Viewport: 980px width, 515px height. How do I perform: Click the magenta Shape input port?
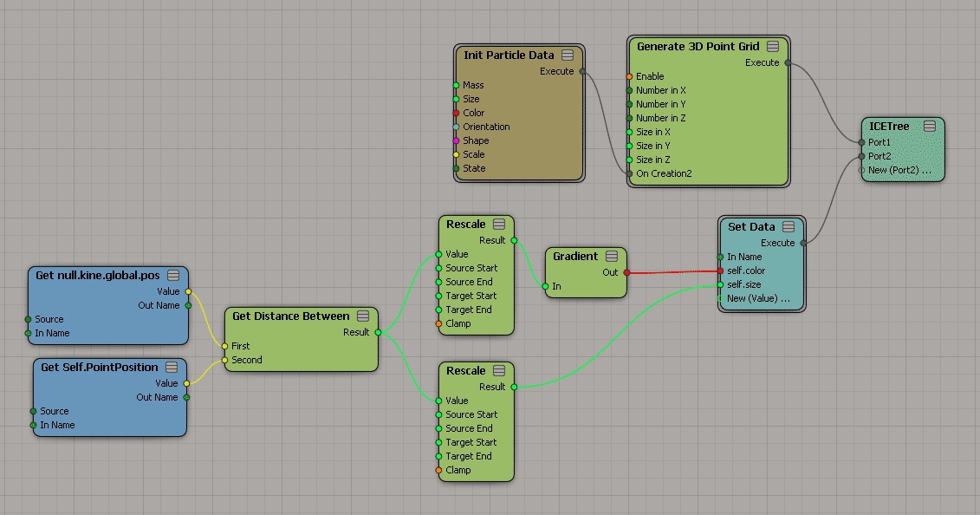[x=457, y=140]
